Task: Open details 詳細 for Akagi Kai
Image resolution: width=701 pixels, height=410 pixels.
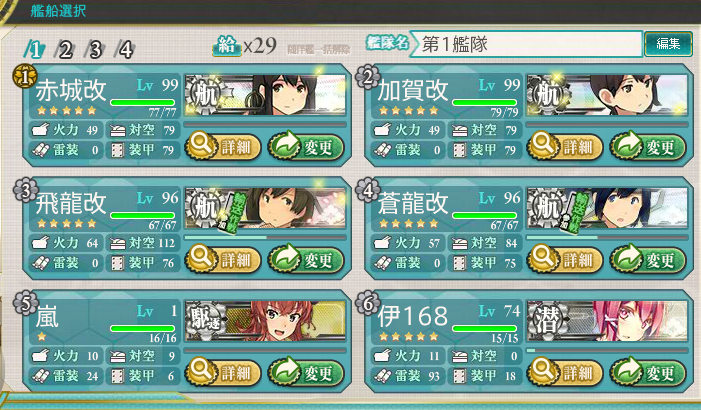Action: (223, 147)
